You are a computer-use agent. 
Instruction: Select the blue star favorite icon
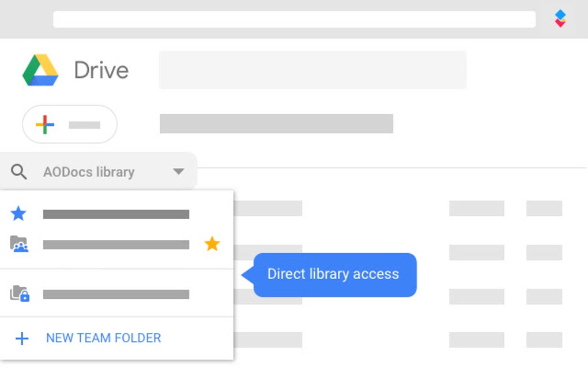tap(18, 213)
